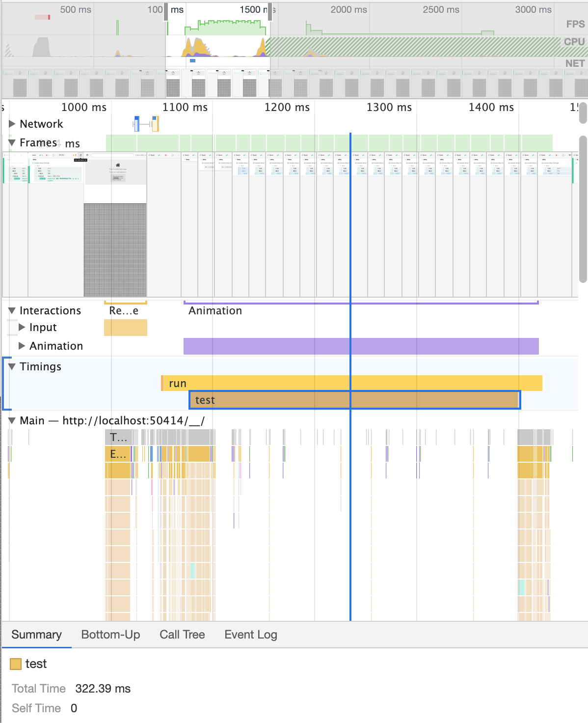This screenshot has height=723, width=588.
Task: Click the FPS overview lane label
Action: pyautogui.click(x=575, y=24)
